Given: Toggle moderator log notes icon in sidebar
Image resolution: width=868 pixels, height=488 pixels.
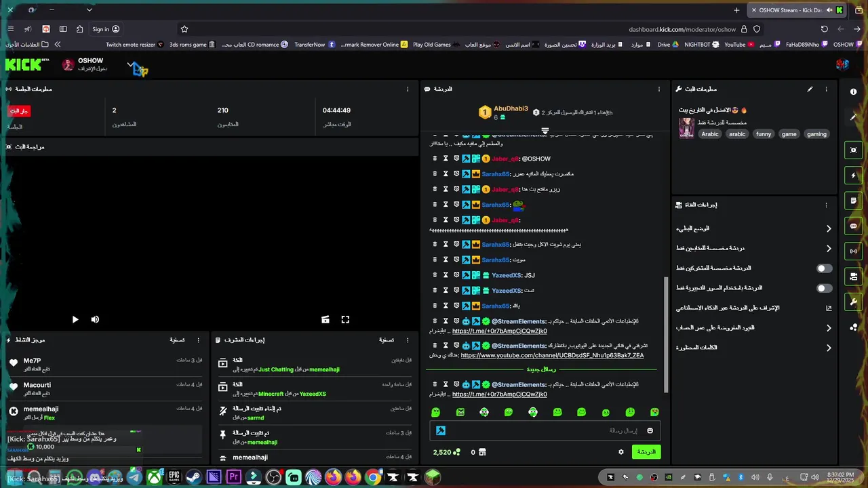Looking at the screenshot, I should click(854, 201).
